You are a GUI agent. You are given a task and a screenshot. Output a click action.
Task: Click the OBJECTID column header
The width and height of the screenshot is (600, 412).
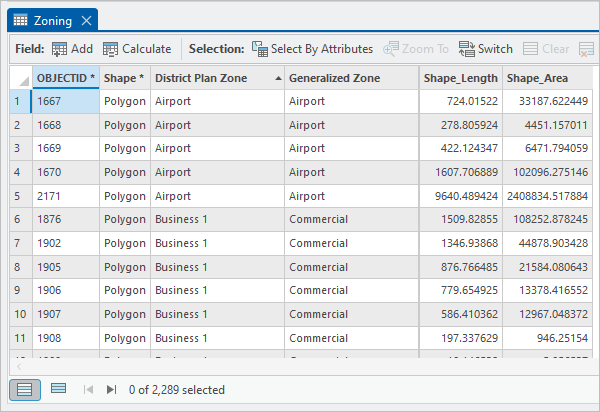pos(65,78)
